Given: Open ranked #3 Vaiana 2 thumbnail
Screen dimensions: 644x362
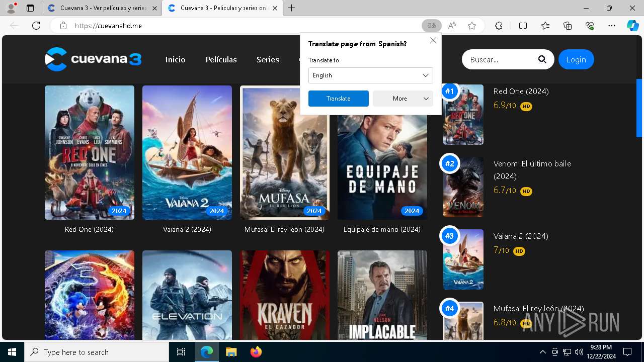Looking at the screenshot, I should (x=463, y=259).
